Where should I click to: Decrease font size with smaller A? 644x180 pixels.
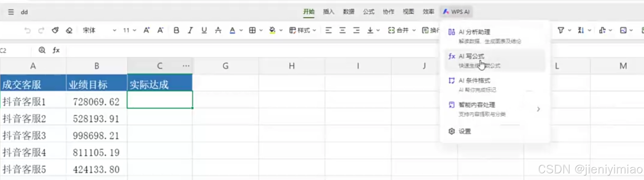[x=160, y=30]
